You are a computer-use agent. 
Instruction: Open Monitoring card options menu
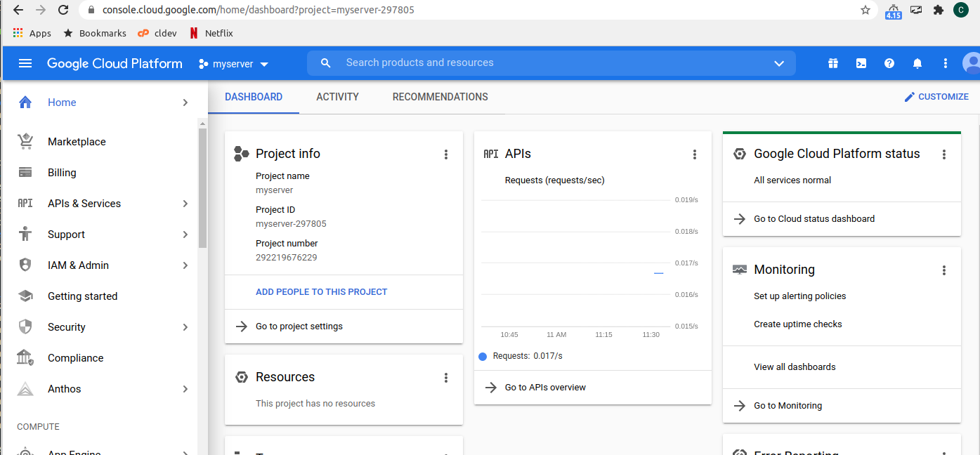click(944, 270)
